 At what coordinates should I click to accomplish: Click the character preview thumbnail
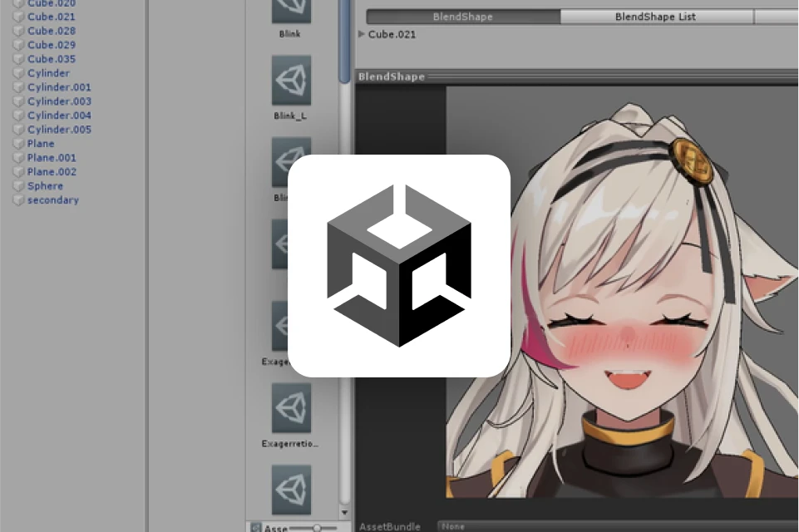click(x=622, y=292)
